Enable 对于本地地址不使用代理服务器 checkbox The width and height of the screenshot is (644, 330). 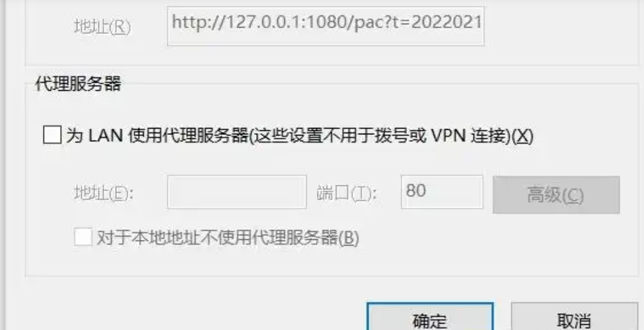click(83, 237)
